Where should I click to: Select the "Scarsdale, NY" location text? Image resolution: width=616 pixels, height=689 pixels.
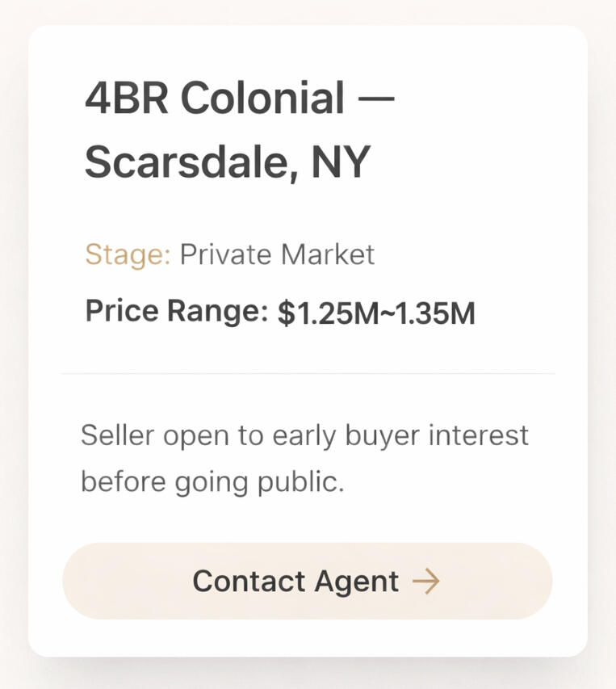point(227,162)
